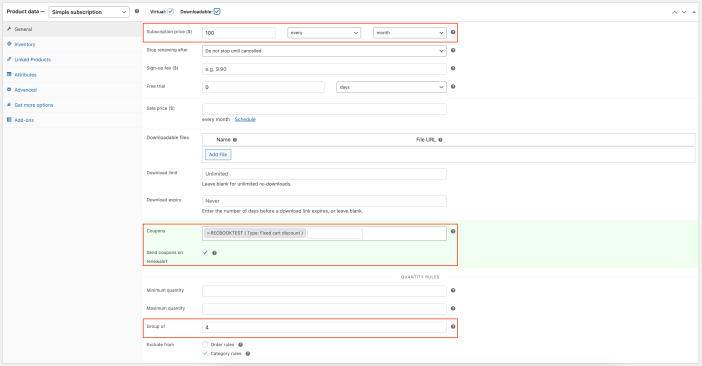Click help icon beside Category rules
This screenshot has width=702, height=366.
click(x=248, y=354)
